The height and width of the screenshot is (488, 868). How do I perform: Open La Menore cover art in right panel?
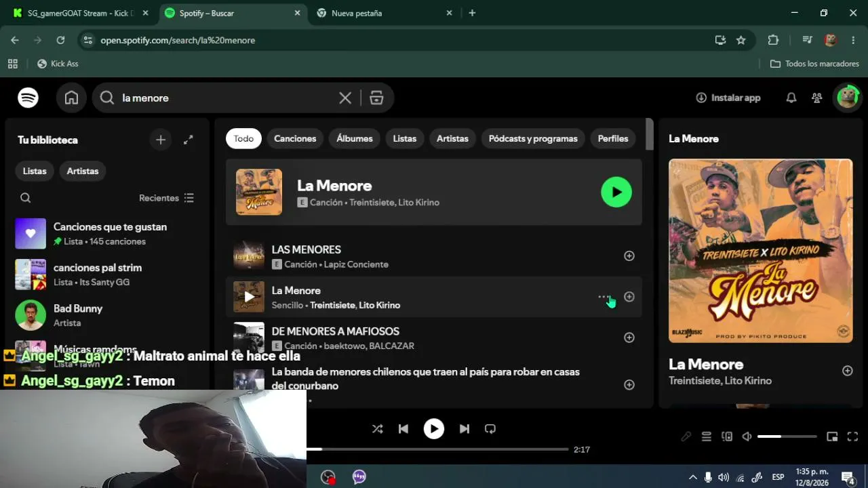(x=760, y=251)
